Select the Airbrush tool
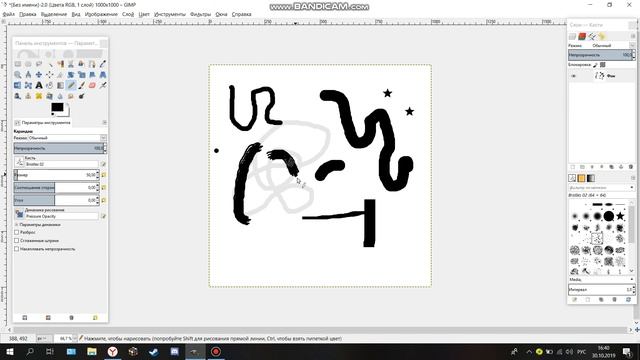The image size is (640, 360). 102,85
